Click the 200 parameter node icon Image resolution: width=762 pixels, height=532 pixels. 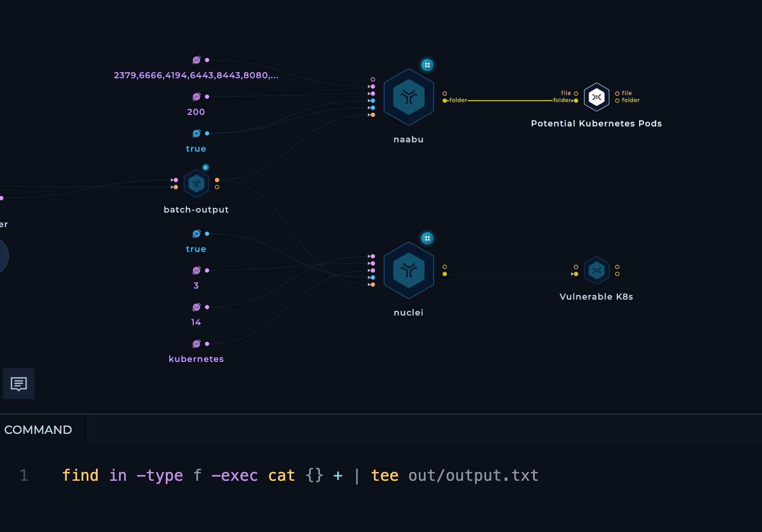[197, 97]
